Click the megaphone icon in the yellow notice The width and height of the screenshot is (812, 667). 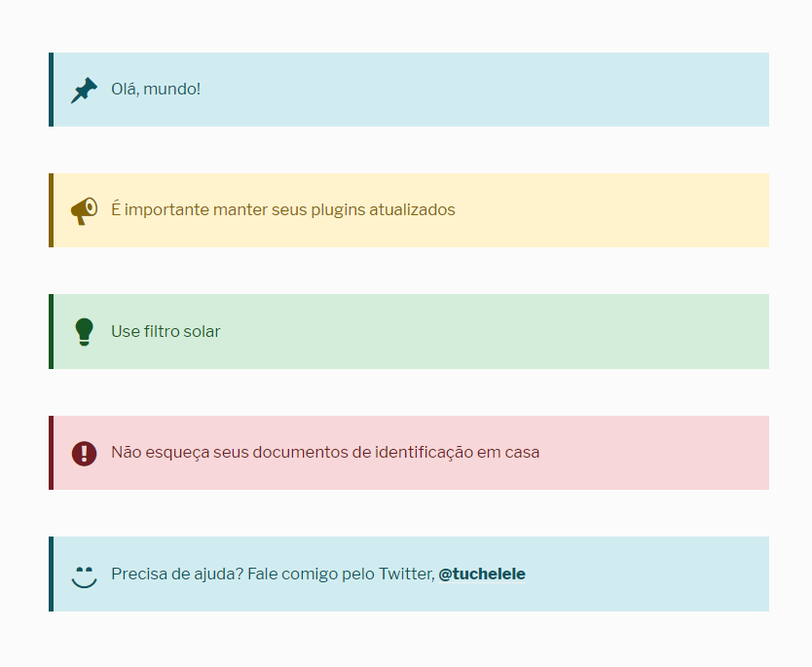point(84,210)
